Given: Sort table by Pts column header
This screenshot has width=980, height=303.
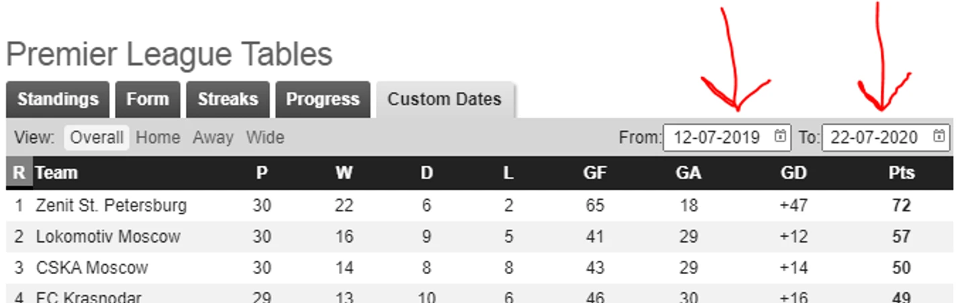Looking at the screenshot, I should click(901, 173).
